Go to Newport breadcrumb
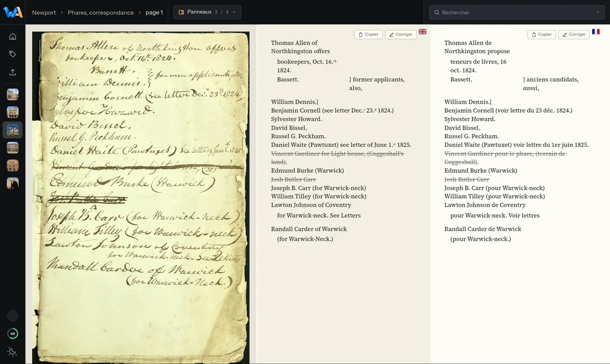The width and height of the screenshot is (610, 364). coord(44,12)
